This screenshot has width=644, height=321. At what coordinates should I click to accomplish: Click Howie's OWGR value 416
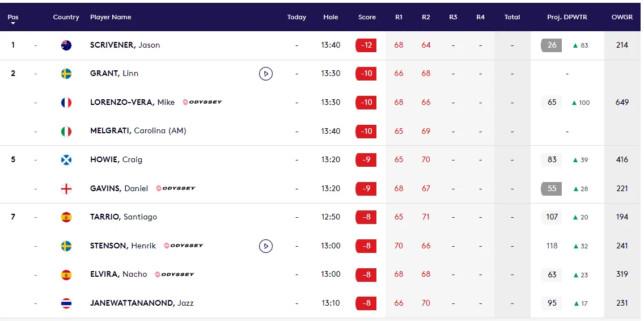622,160
